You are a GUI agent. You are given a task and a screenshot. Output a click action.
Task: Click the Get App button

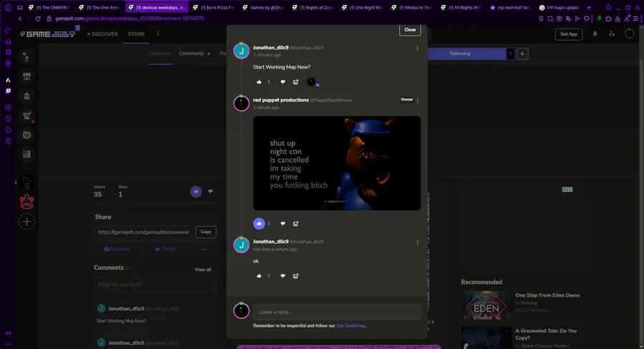pos(569,34)
